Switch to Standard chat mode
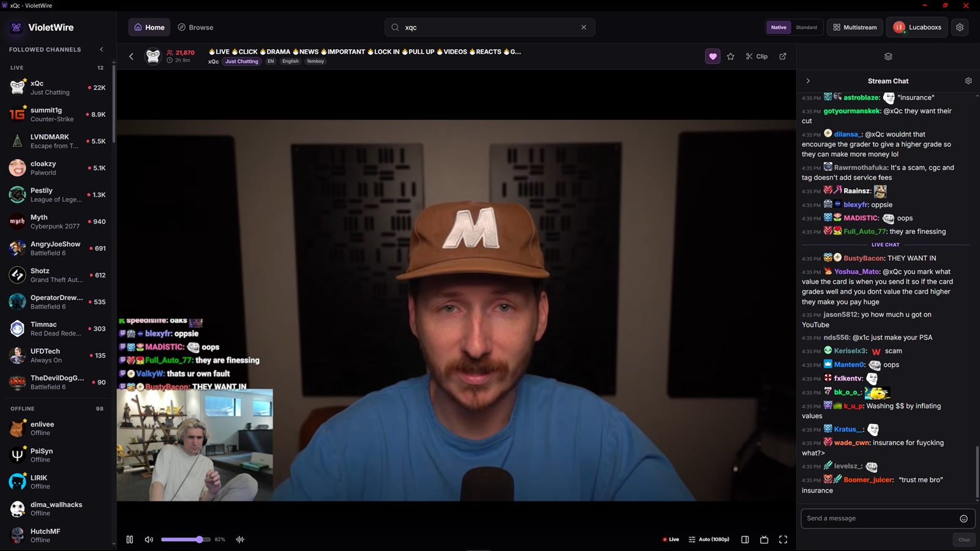This screenshot has height=551, width=980. point(806,28)
